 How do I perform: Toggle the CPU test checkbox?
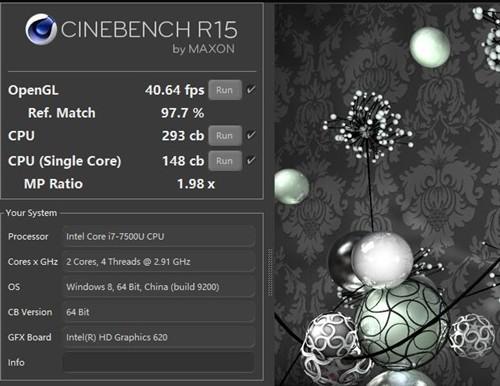(x=251, y=135)
